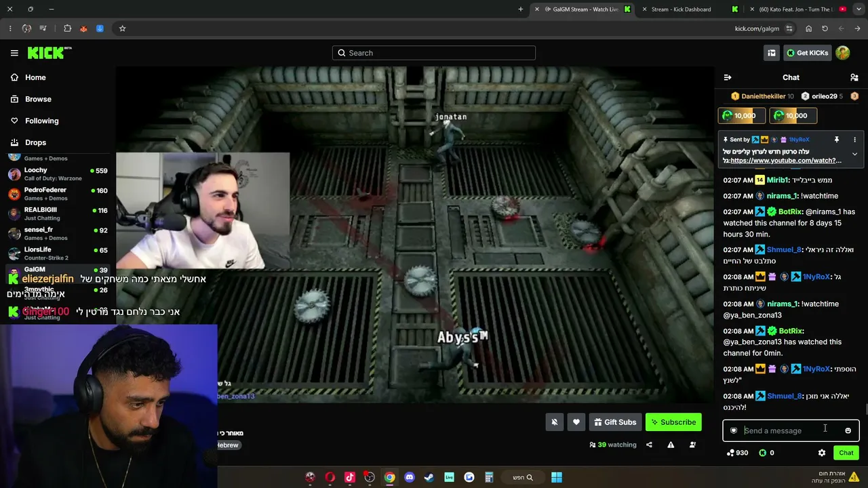Open the emoji picker in chat

(848, 430)
